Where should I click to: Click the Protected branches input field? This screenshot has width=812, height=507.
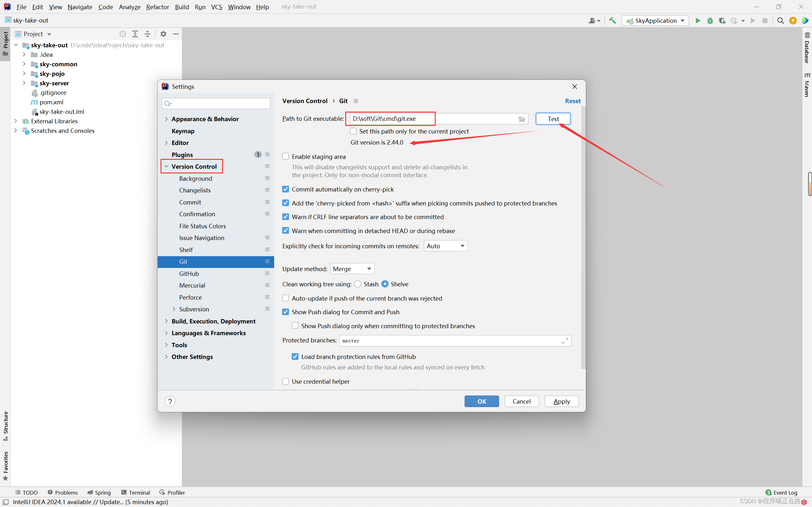point(450,341)
